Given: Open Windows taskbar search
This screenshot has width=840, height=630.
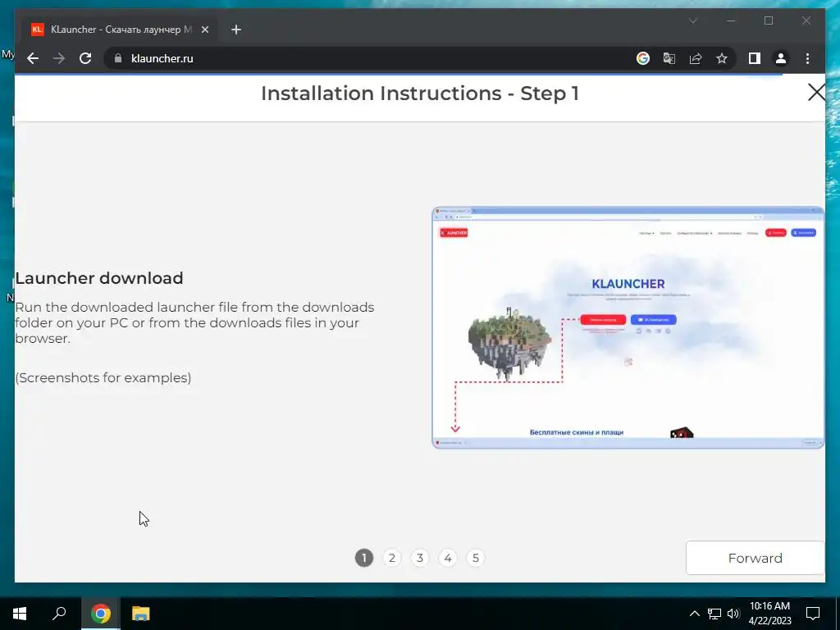Looking at the screenshot, I should click(59, 614).
